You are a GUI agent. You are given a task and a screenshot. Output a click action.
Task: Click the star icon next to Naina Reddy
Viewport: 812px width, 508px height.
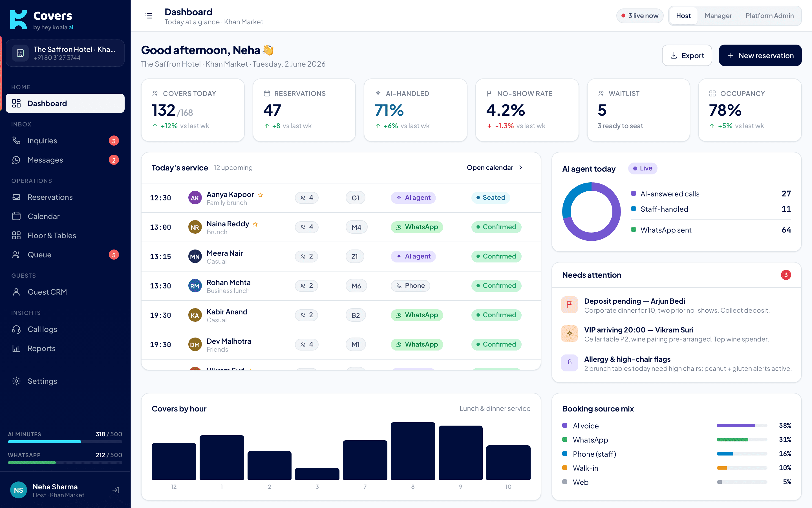255,224
